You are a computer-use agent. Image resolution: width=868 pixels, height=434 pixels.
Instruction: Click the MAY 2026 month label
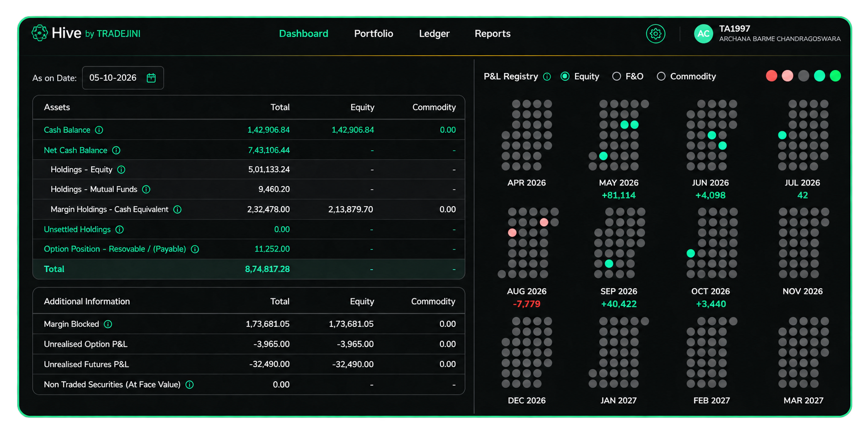pyautogui.click(x=618, y=183)
